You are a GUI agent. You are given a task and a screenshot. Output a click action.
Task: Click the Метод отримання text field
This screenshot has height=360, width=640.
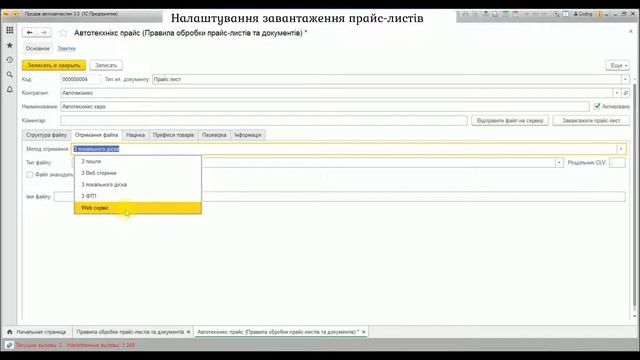pos(344,149)
